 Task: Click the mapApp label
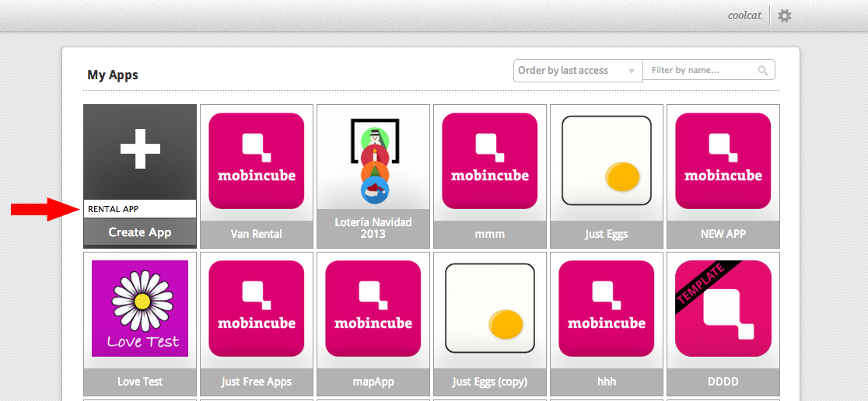coord(373,382)
